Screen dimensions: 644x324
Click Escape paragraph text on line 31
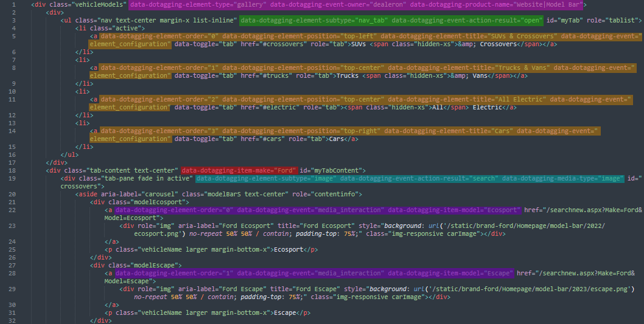(285, 312)
